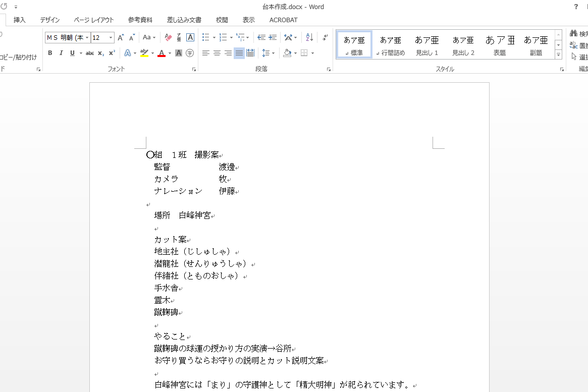Show or hide paragraph marks
The width and height of the screenshot is (588, 392).
325,37
